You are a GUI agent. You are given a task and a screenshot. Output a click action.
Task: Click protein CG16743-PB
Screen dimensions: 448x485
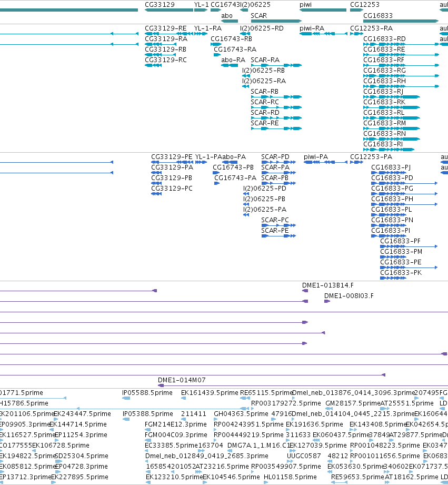pos(233,167)
